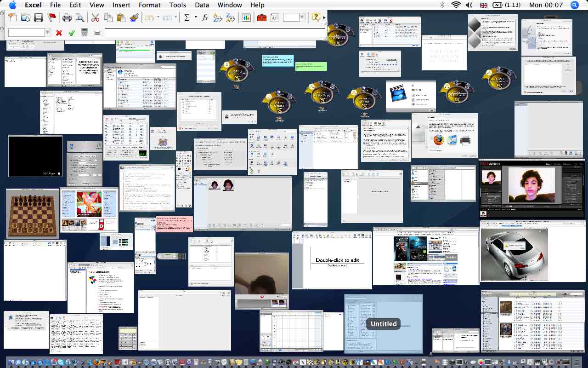Viewport: 588px width, 368px height.
Task: Select the silver car web page window
Action: (532, 251)
